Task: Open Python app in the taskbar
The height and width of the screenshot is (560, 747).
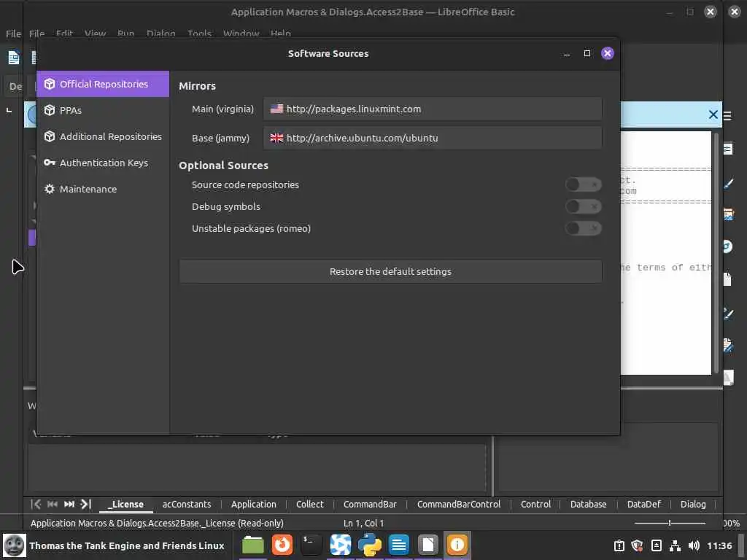Action: (x=370, y=545)
